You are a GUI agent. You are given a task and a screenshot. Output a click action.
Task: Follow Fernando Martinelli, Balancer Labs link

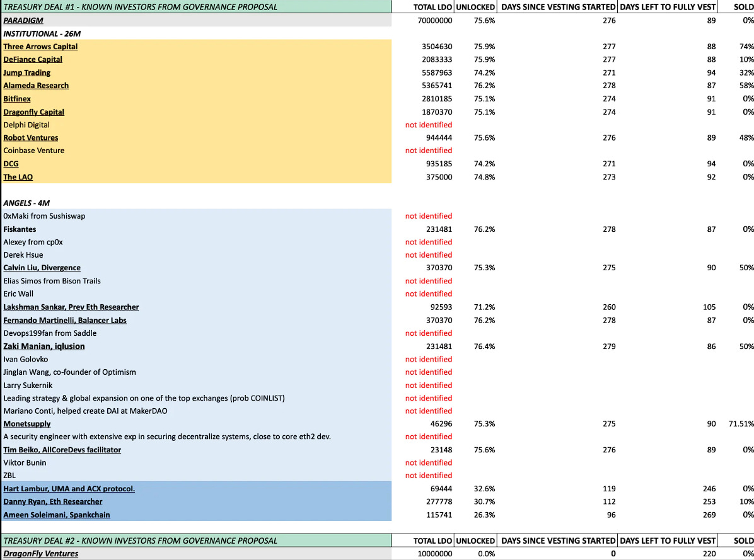pos(65,321)
